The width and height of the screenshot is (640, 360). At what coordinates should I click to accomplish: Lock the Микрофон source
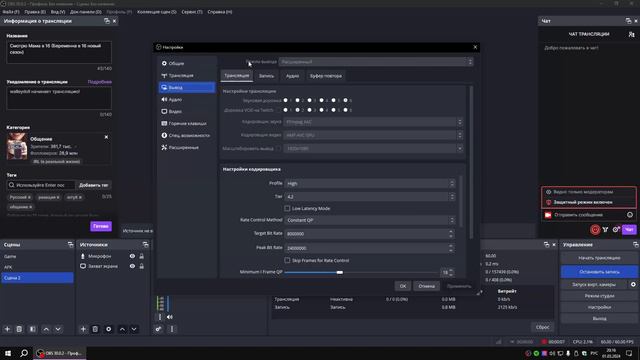tap(142, 256)
